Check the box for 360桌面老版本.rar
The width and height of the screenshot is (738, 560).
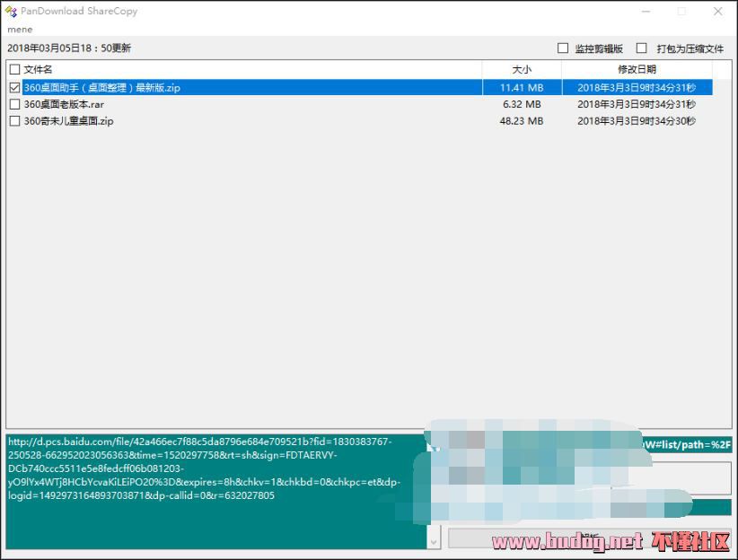tap(14, 104)
